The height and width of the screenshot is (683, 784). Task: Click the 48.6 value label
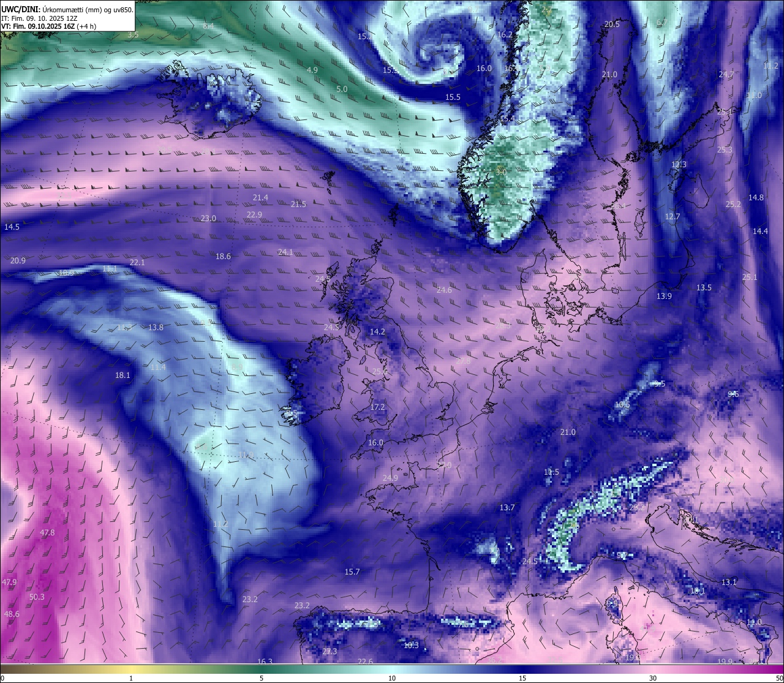pos(12,614)
